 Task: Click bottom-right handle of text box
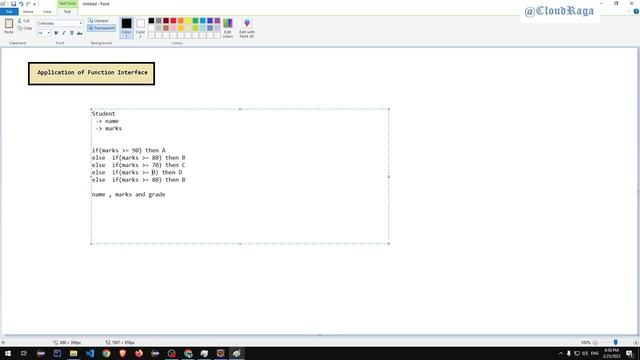tap(389, 244)
